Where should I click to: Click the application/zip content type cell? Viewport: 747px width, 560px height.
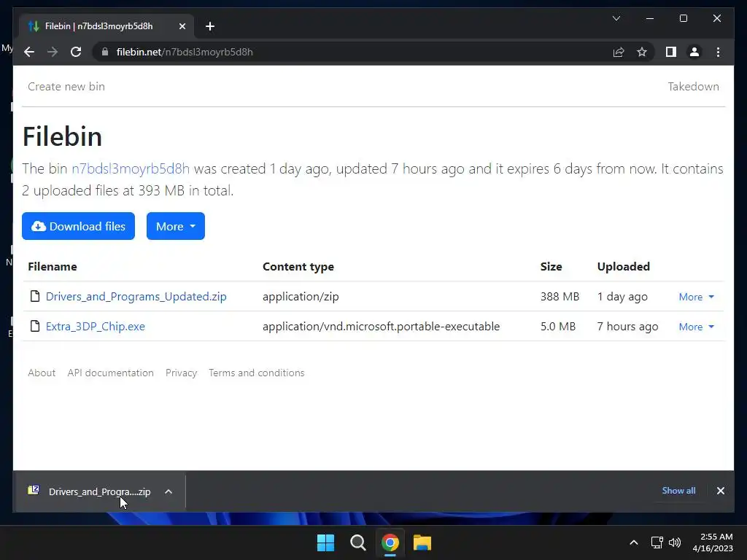tap(301, 296)
